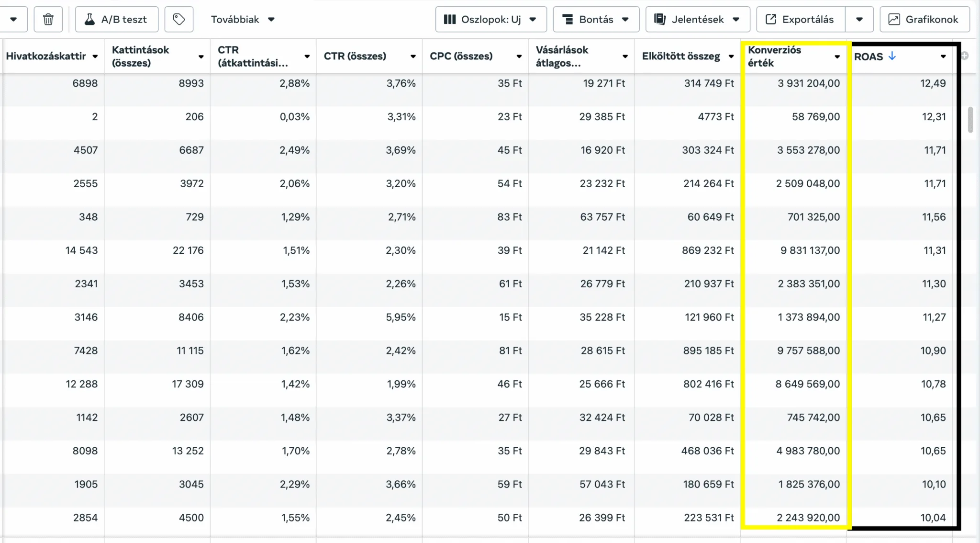Screen dimensions: 980x543
Task: Open A/B teszt flask button
Action: click(116, 20)
